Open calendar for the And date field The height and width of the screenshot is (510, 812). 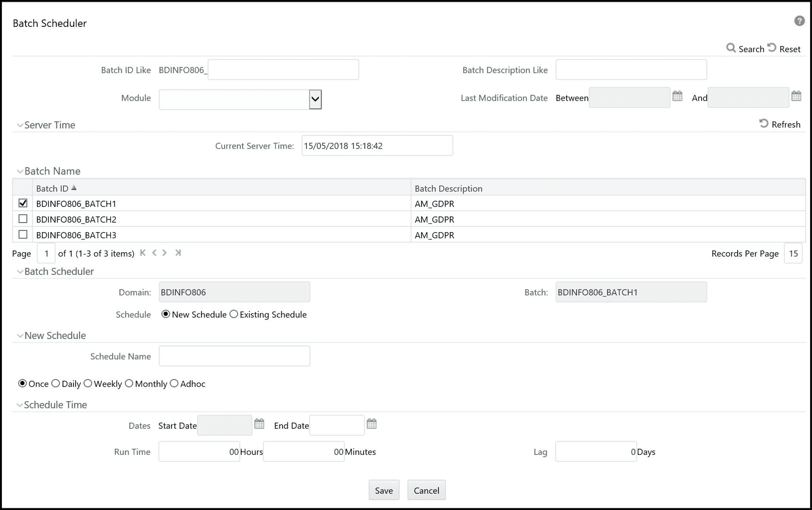tap(796, 96)
